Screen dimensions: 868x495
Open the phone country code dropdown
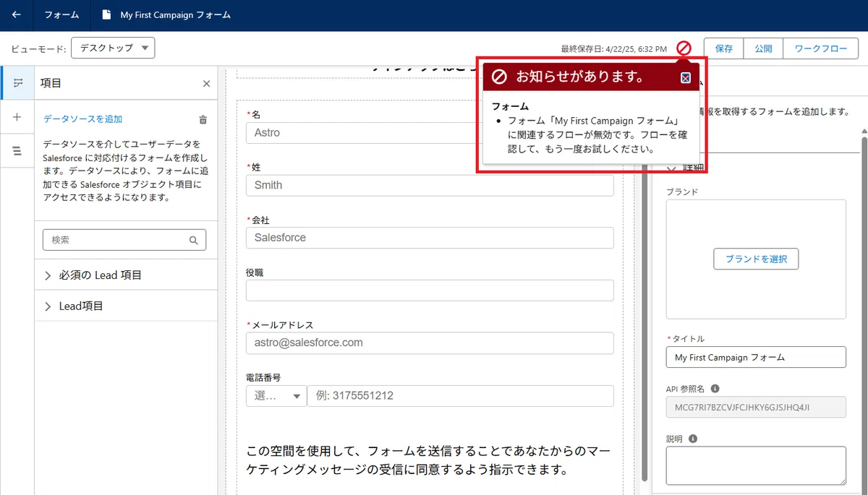point(276,396)
